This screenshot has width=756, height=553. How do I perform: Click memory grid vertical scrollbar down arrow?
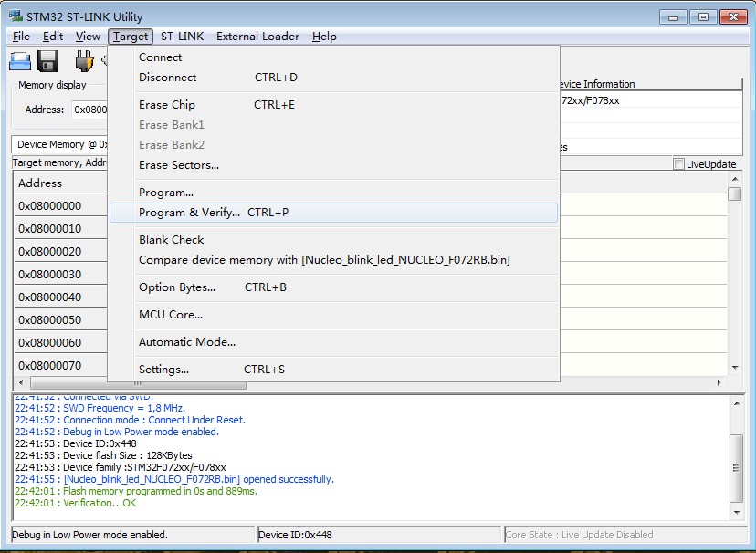click(735, 368)
